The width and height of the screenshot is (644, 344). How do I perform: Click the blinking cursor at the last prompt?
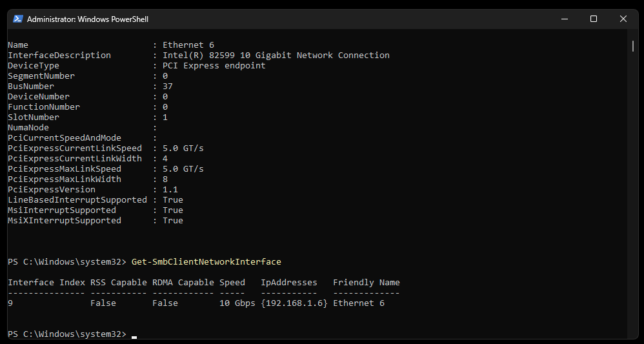(134, 334)
